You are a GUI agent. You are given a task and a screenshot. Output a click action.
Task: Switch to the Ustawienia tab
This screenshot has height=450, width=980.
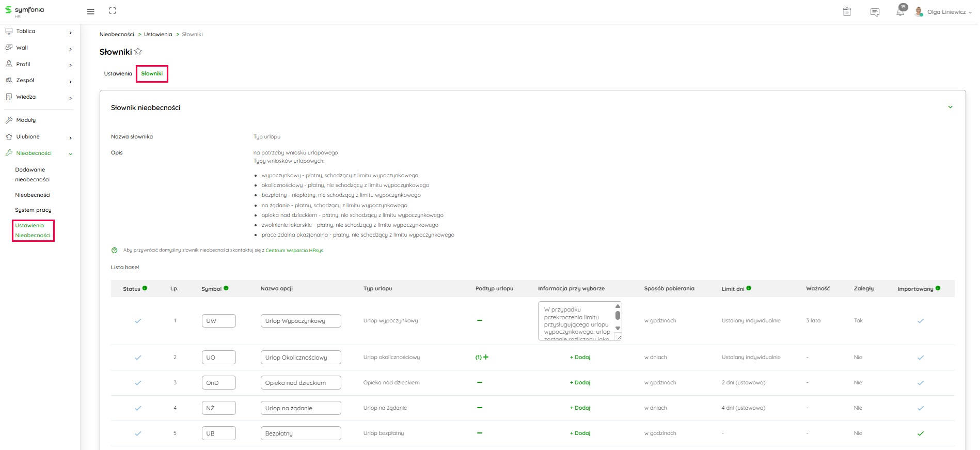118,74
